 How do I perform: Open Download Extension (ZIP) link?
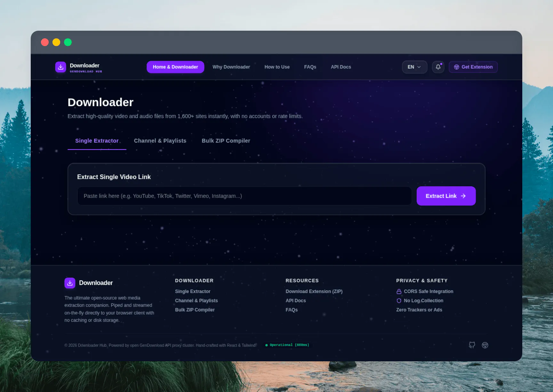[x=314, y=292]
